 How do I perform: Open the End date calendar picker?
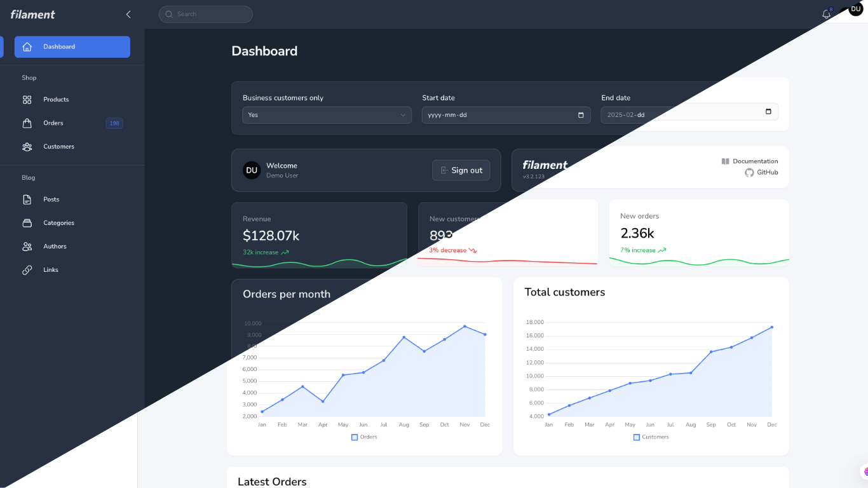[x=768, y=112]
